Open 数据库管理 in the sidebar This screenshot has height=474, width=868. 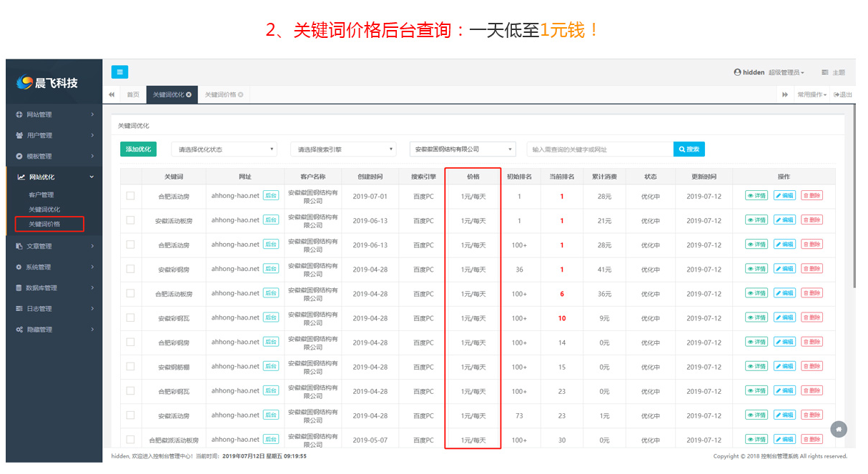point(54,288)
